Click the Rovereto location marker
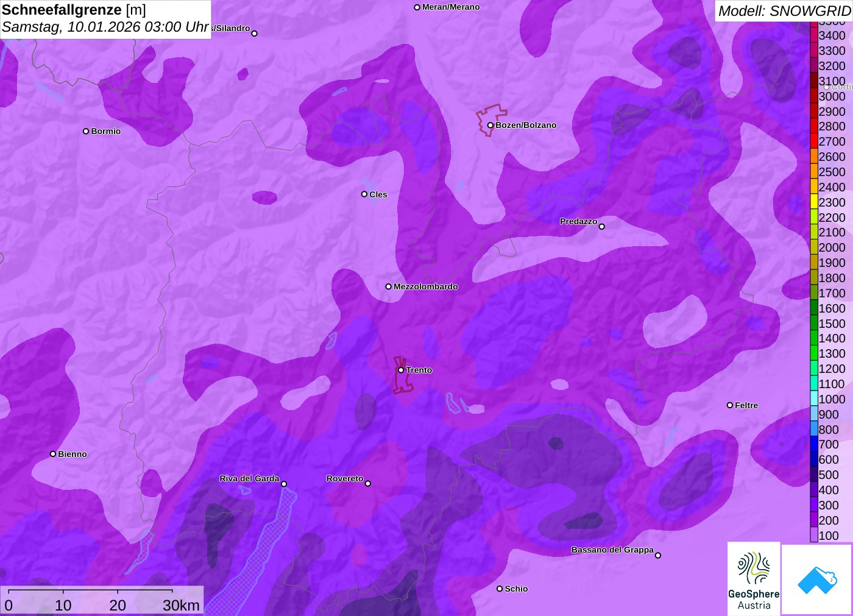Image resolution: width=853 pixels, height=616 pixels. coord(367,484)
